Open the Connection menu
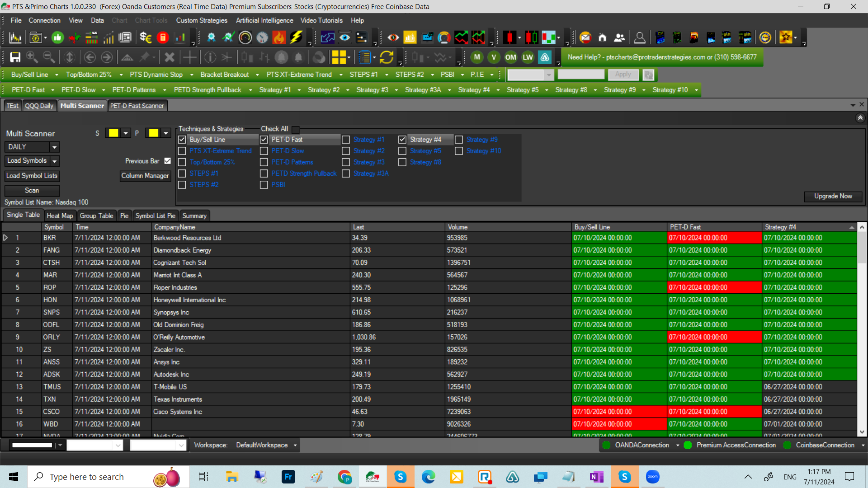Image resolution: width=868 pixels, height=488 pixels. 44,20
